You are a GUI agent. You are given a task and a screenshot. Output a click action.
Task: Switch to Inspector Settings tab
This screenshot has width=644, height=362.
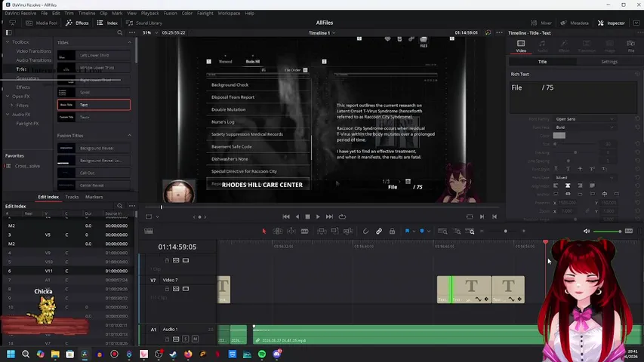pyautogui.click(x=609, y=62)
